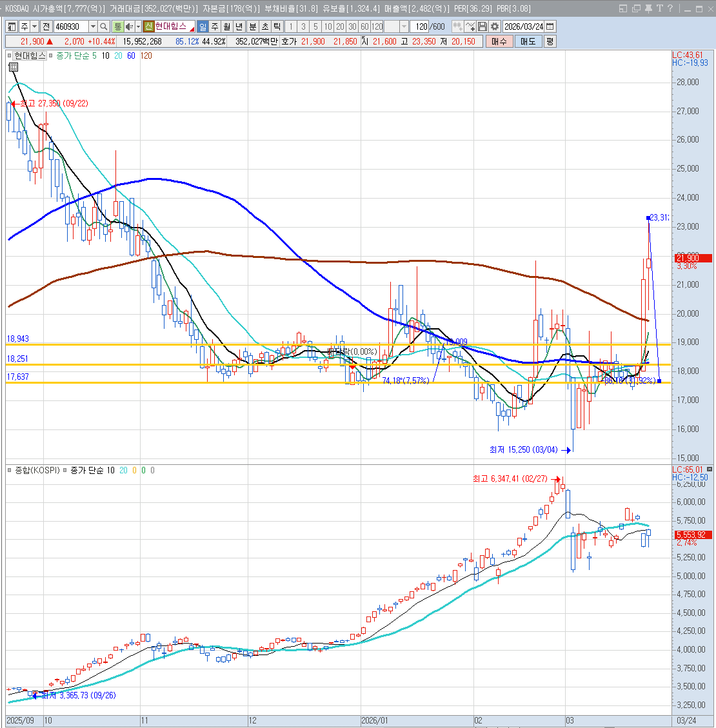Image resolution: width=716 pixels, height=728 pixels.
Task: Click 종합(KOSPI) legend label
Action: pyautogui.click(x=37, y=470)
